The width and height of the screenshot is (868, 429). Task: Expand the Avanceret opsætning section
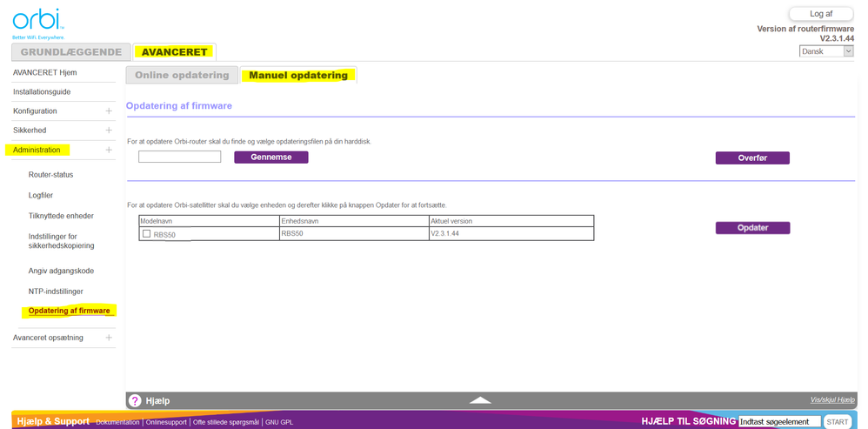pyautogui.click(x=109, y=338)
